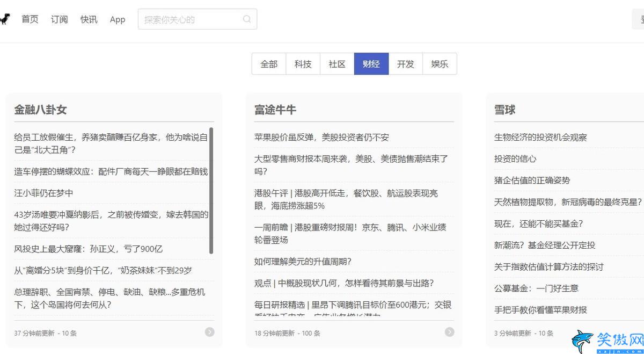Viewport: 644px width, 354px height.
Task: Open article 苹果股价虽反弹，美股投资者仍不安
Action: pos(321,137)
